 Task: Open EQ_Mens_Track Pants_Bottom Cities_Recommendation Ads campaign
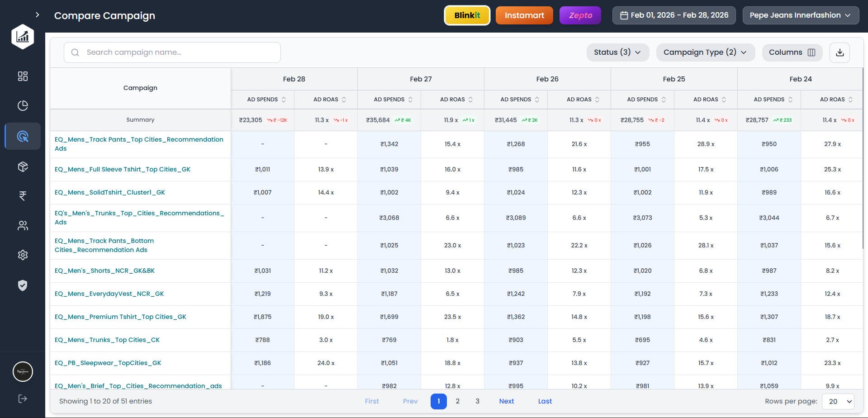[x=104, y=245]
